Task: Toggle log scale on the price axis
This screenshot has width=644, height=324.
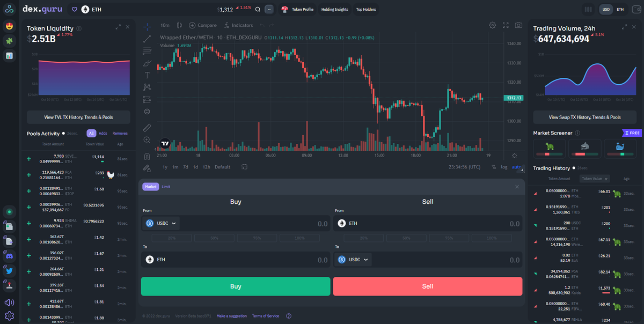Action: 504,167
